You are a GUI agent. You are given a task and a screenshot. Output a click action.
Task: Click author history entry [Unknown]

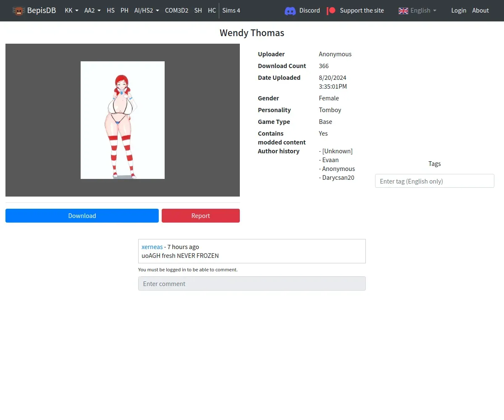click(336, 151)
